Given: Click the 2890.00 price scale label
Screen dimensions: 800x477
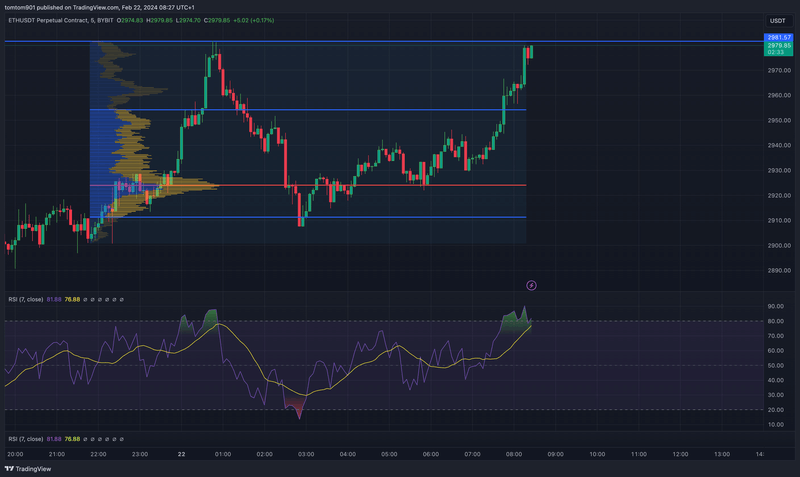Looking at the screenshot, I should coord(779,270).
